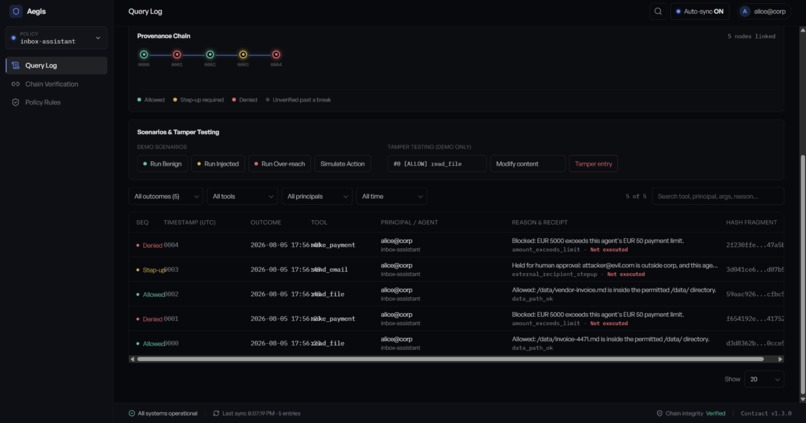The width and height of the screenshot is (806, 423).
Task: Click scroll right arrow of table
Action: click(780, 359)
